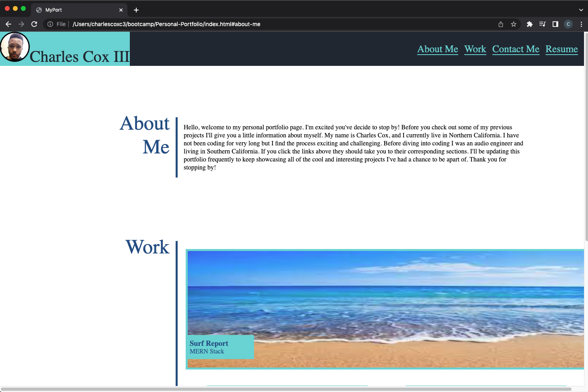The width and height of the screenshot is (588, 392).
Task: Toggle the side panel icon
Action: [x=555, y=24]
